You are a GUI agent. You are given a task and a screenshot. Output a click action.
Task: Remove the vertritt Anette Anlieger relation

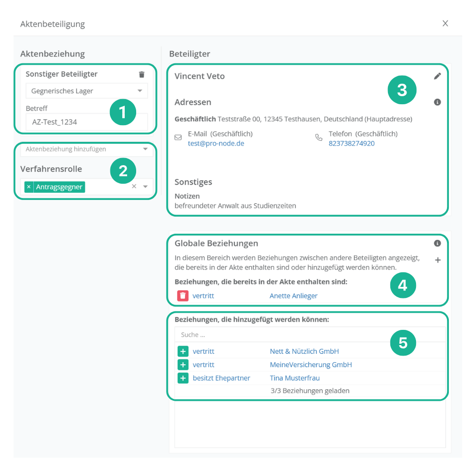tap(183, 296)
